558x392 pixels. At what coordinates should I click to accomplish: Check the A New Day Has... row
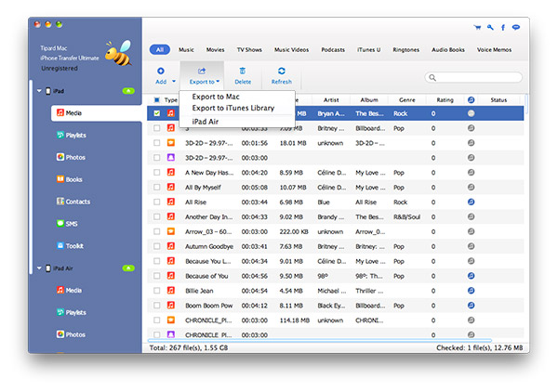tap(156, 173)
